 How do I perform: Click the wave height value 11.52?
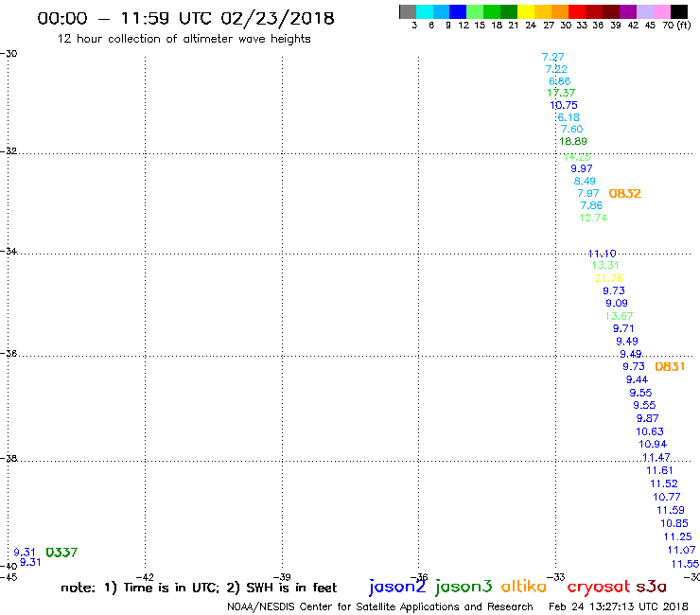tap(664, 484)
